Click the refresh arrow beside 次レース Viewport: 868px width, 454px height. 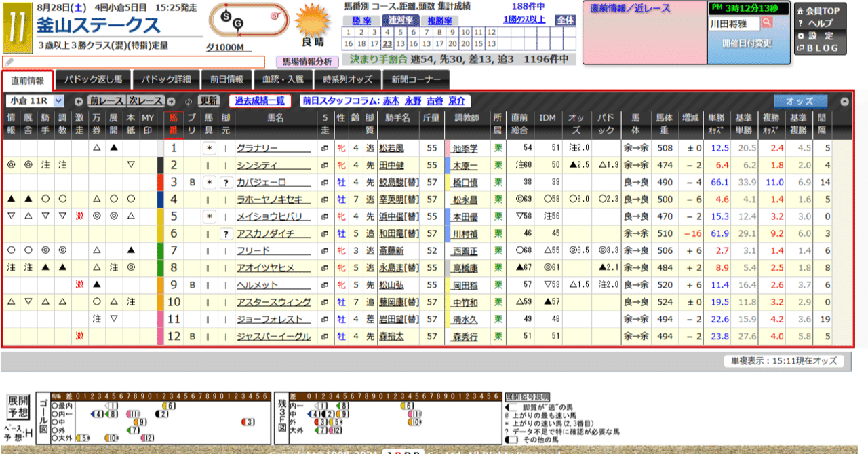189,102
